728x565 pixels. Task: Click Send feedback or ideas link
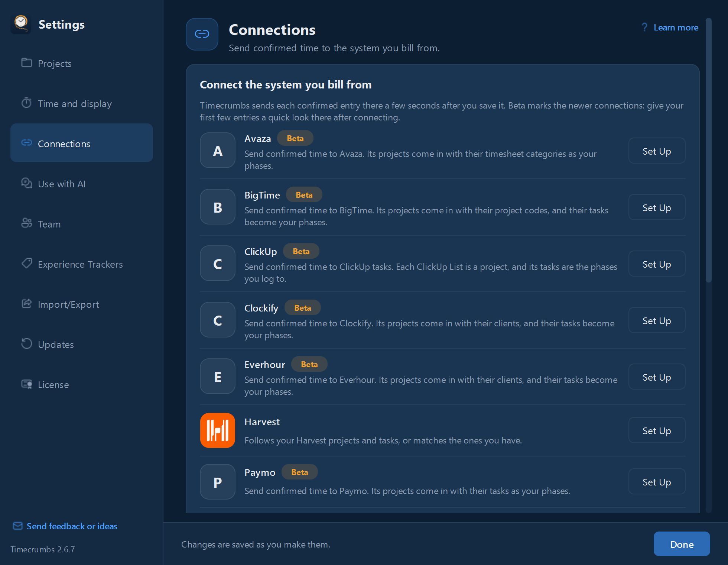tap(72, 526)
